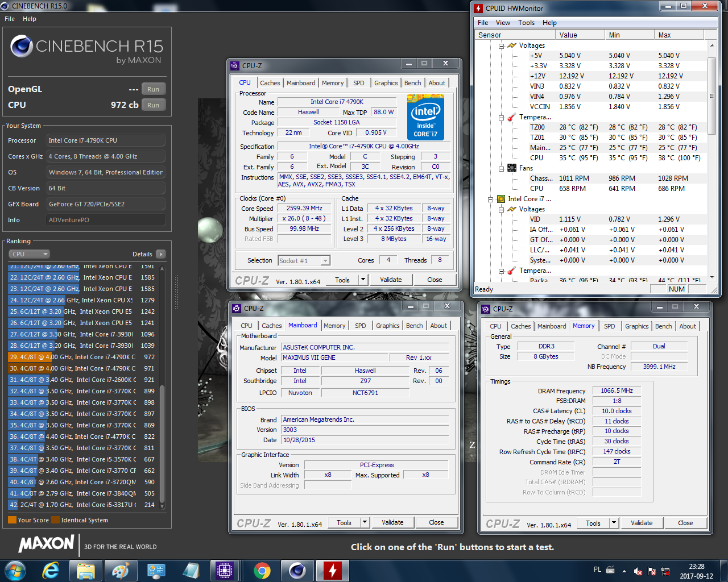Launch Google Chrome from the taskbar
The width and height of the screenshot is (728, 582).
[x=262, y=570]
